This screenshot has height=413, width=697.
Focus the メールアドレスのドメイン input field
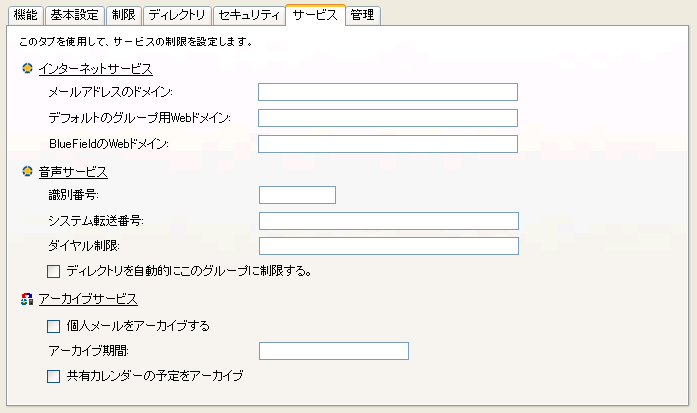tap(387, 92)
